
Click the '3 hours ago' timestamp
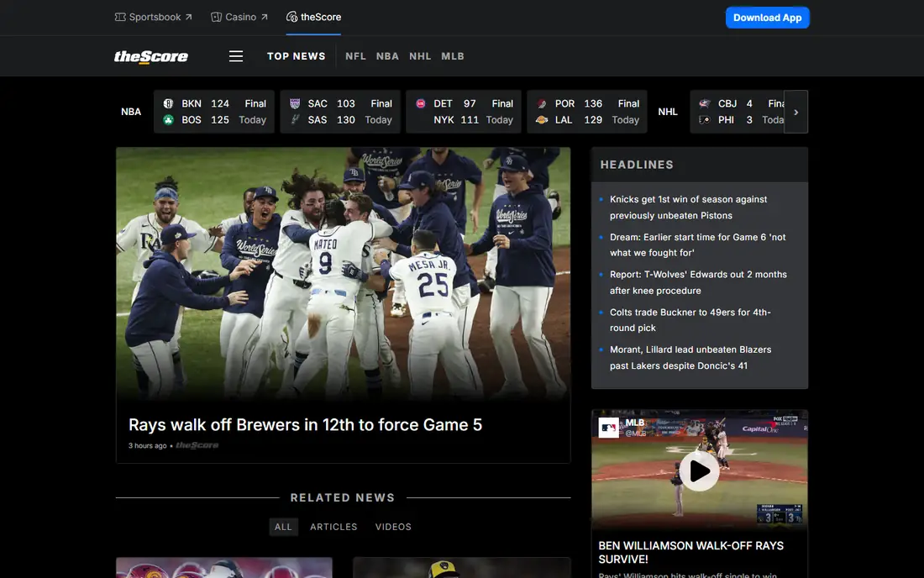[147, 445]
